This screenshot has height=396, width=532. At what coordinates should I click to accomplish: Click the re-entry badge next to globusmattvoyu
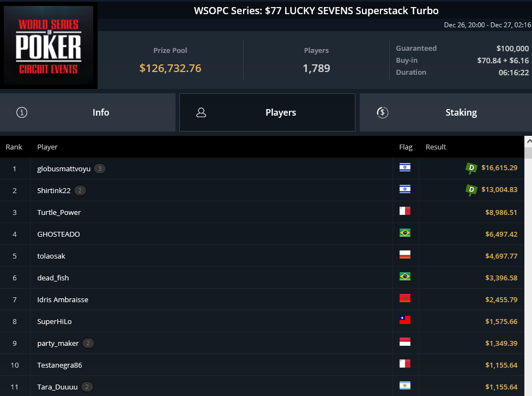100,169
